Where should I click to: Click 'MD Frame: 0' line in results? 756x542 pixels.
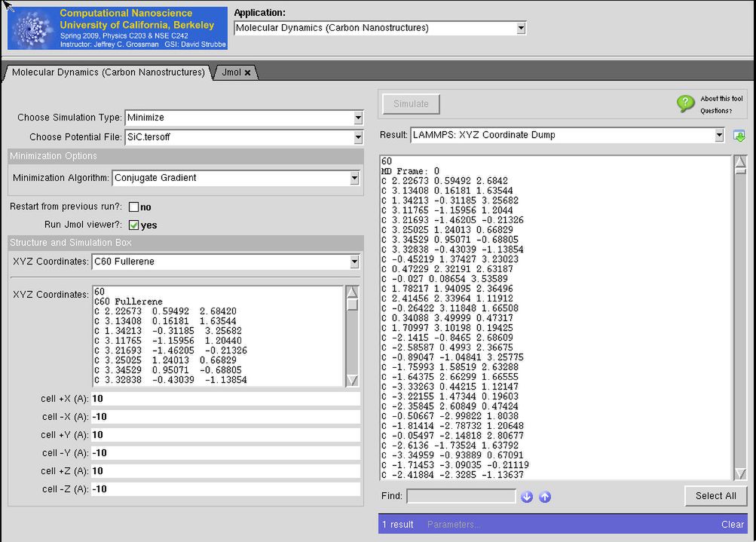(410, 171)
